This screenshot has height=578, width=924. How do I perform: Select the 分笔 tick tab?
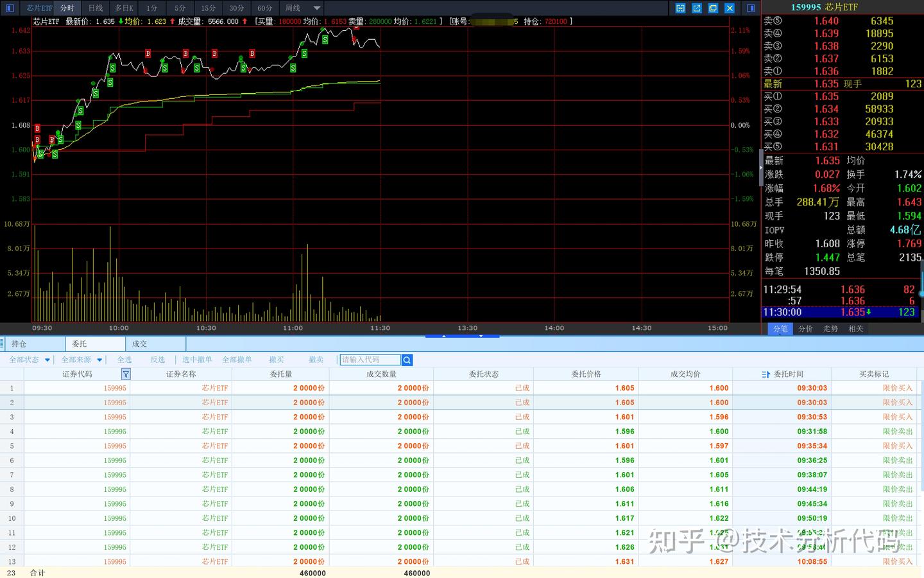780,328
